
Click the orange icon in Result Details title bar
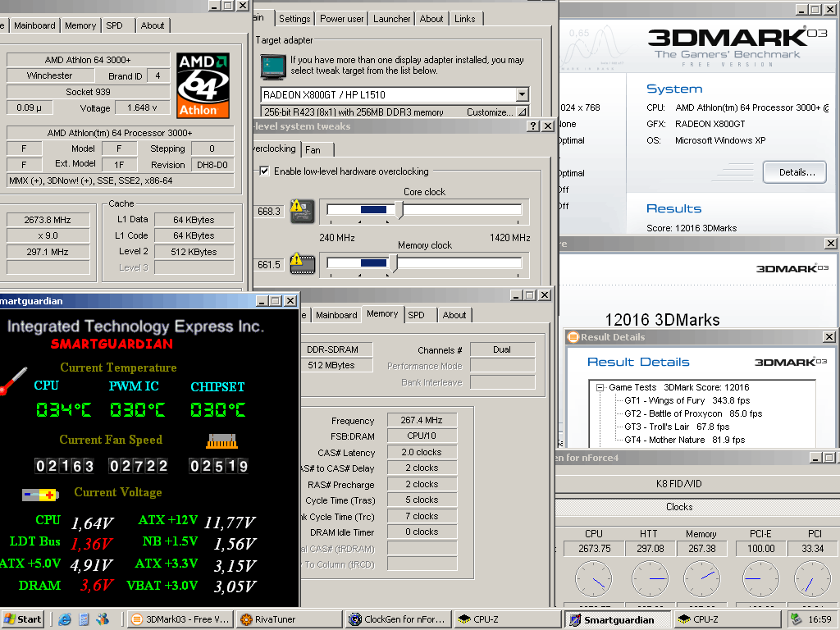(x=573, y=337)
